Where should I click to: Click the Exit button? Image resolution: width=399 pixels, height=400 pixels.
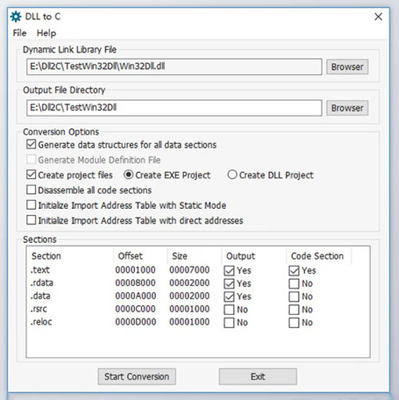tap(258, 376)
